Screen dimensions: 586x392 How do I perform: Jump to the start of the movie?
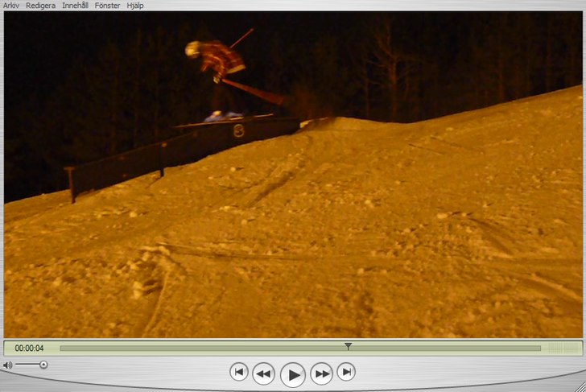pos(238,371)
